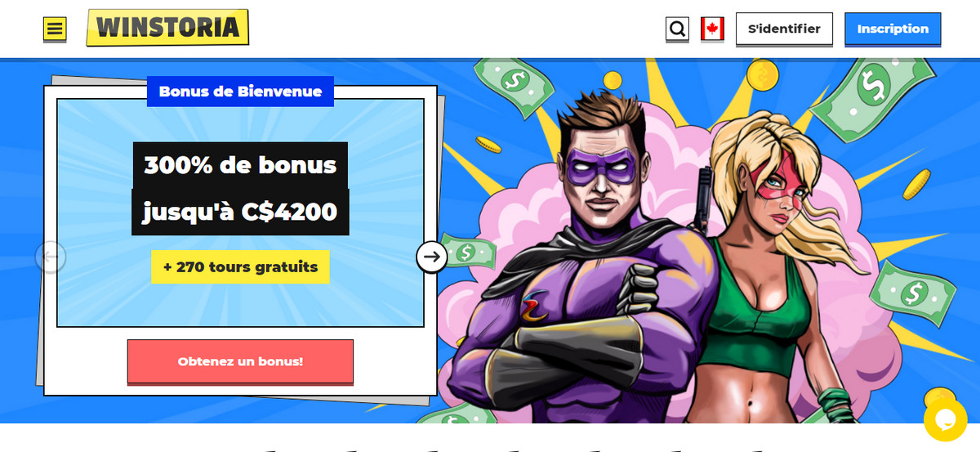Click the blonde heroine's red mask

[777, 181]
